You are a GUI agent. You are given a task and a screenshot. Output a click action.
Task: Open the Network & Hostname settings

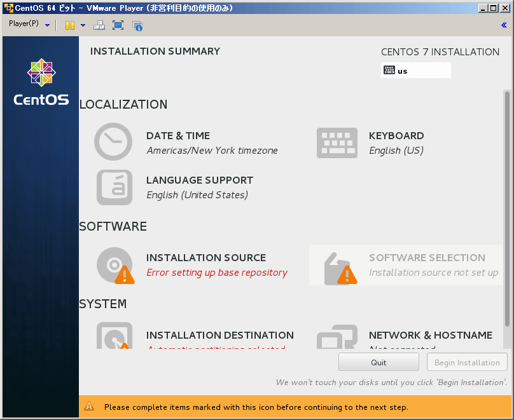(431, 335)
